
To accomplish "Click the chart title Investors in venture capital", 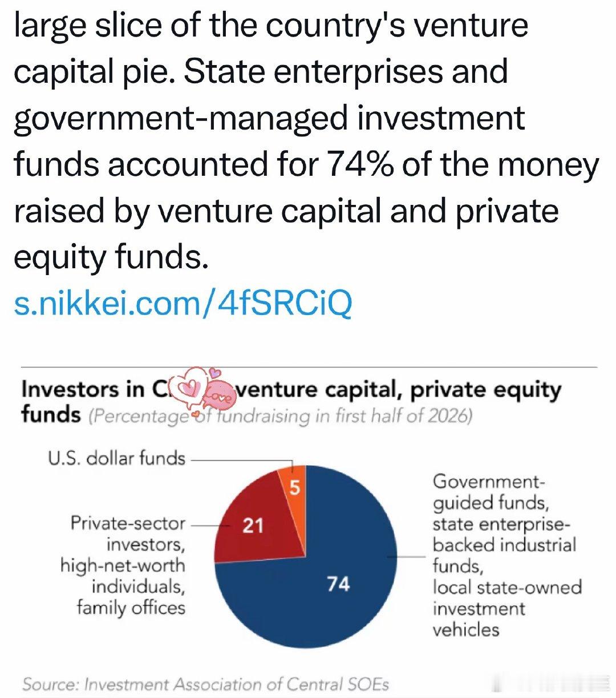I will [291, 401].
